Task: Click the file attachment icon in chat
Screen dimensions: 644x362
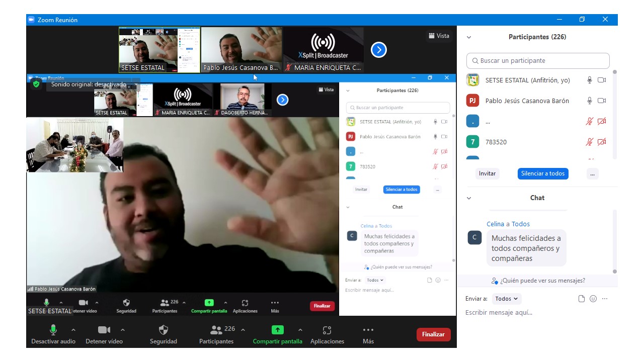Action: pyautogui.click(x=582, y=299)
